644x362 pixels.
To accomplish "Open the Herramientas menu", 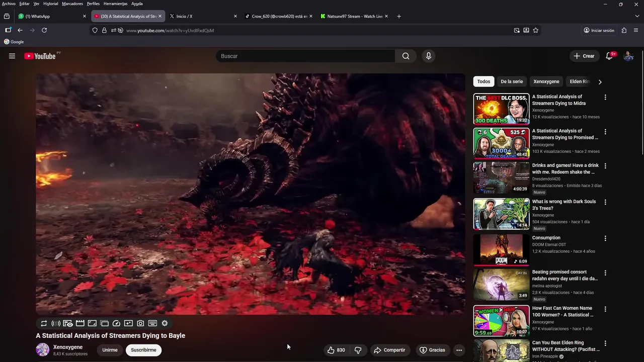I will pos(115,4).
